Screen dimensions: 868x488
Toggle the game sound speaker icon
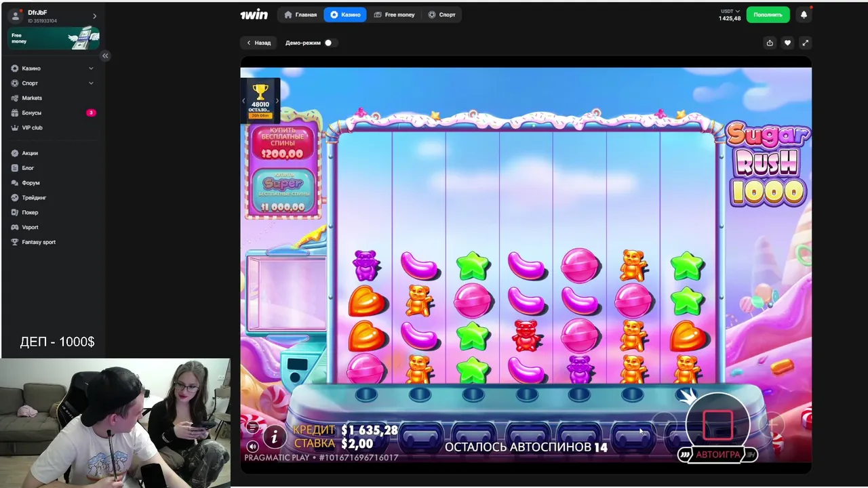[x=252, y=446]
